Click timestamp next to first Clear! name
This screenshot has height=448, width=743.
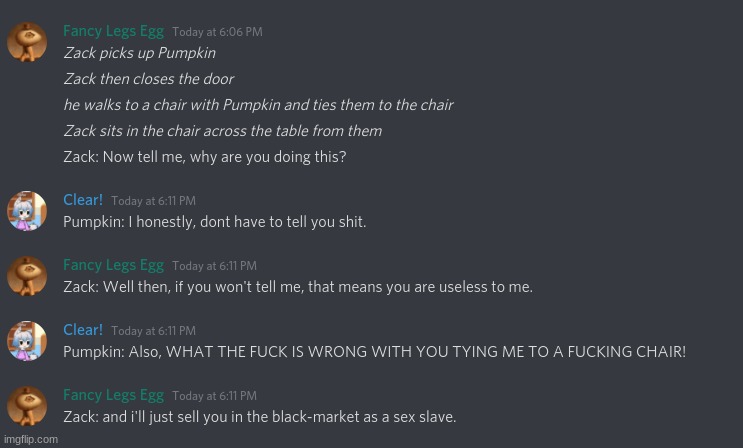154,201
